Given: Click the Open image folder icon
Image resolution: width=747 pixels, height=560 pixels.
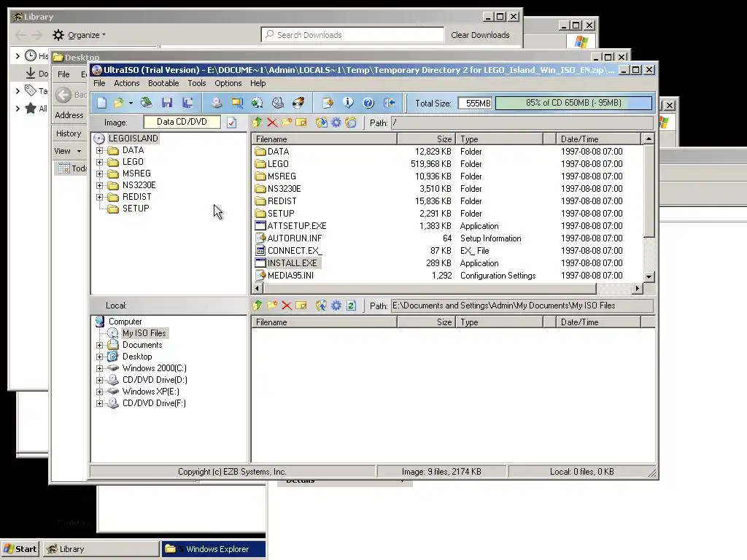Looking at the screenshot, I should (x=118, y=103).
